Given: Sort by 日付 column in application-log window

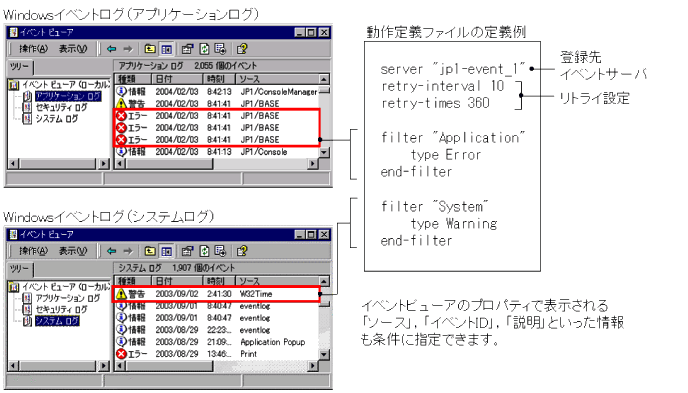Looking at the screenshot, I should [x=177, y=79].
